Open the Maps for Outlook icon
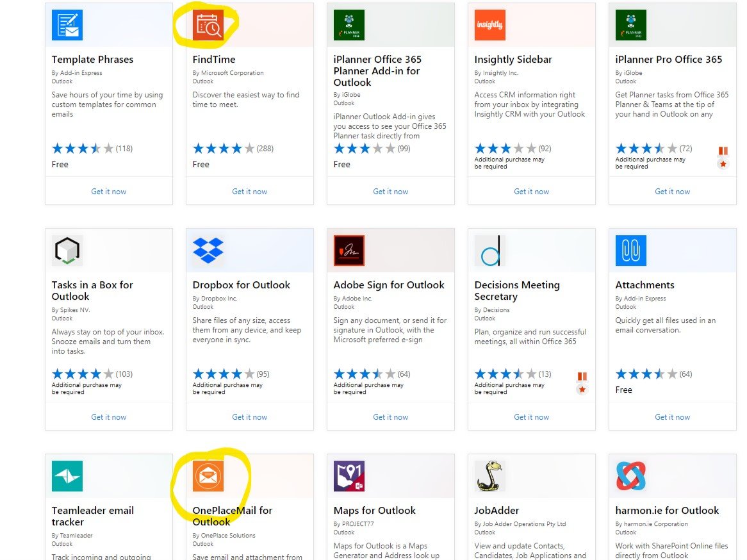 349,476
